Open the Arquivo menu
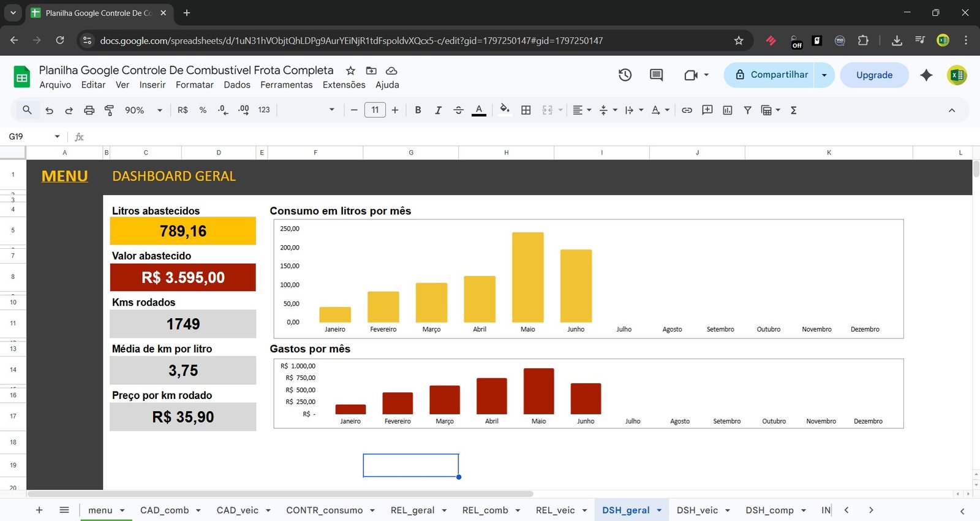Screen dimensions: 980x521 [55, 85]
